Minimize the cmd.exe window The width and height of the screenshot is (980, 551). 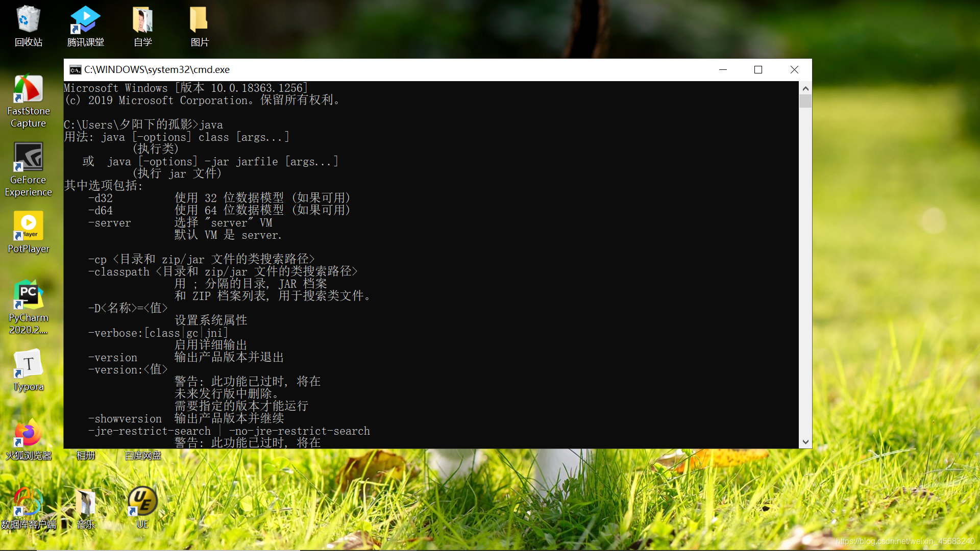click(x=723, y=70)
